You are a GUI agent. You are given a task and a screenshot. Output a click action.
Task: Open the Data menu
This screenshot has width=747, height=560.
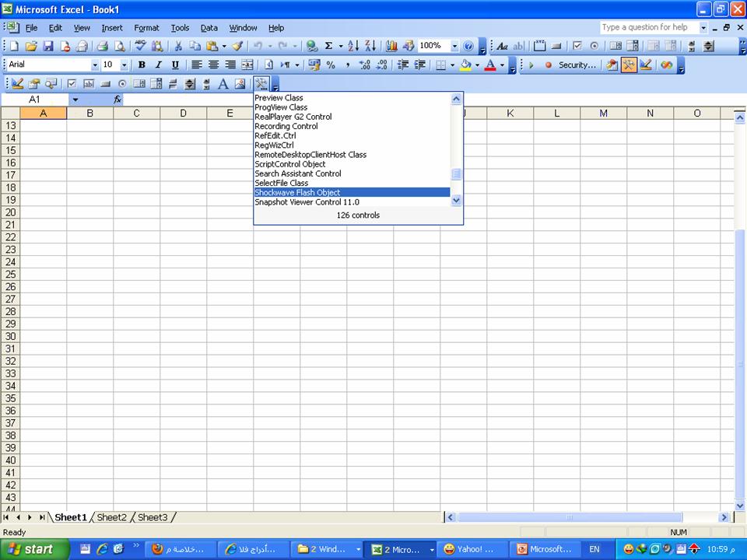(x=209, y=28)
